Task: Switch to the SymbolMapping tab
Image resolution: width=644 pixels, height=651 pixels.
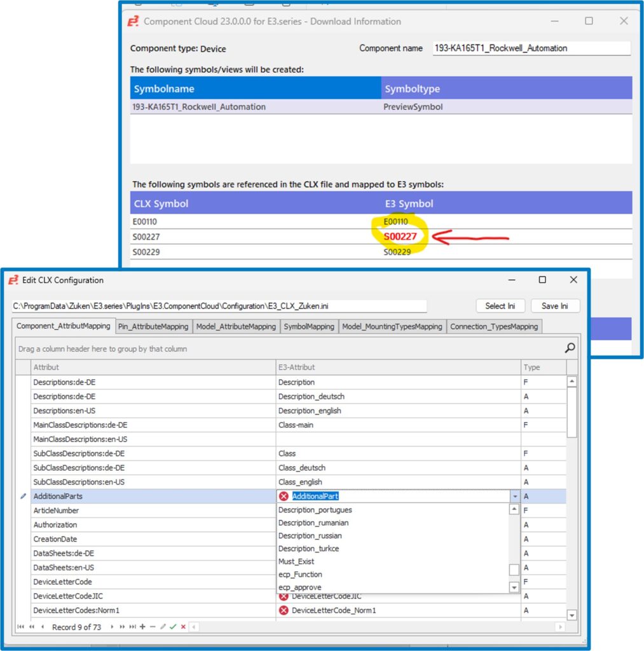Action: (x=309, y=327)
